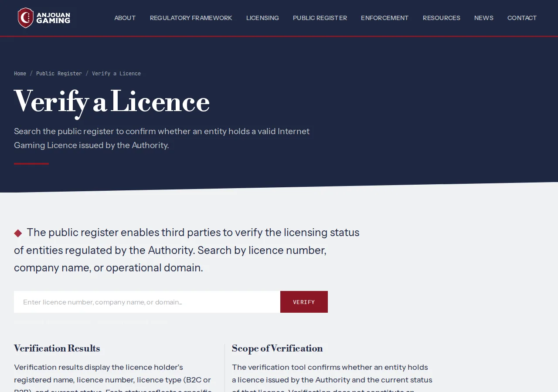Click the Verification Results heading
The image size is (558, 392).
57,348
